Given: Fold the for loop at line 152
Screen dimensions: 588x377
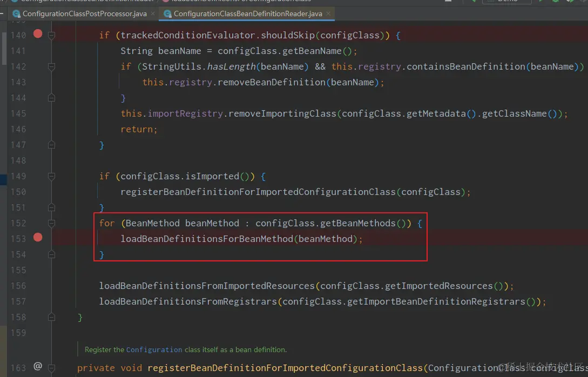Looking at the screenshot, I should coord(52,223).
